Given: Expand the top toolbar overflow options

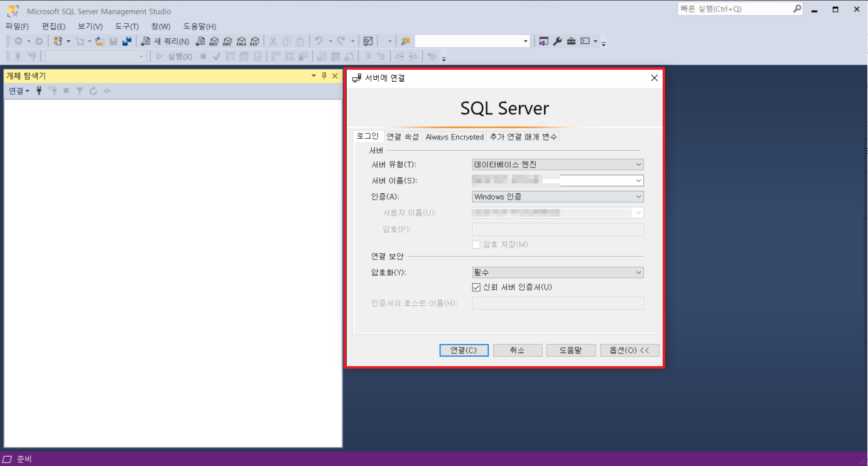Looking at the screenshot, I should [604, 43].
